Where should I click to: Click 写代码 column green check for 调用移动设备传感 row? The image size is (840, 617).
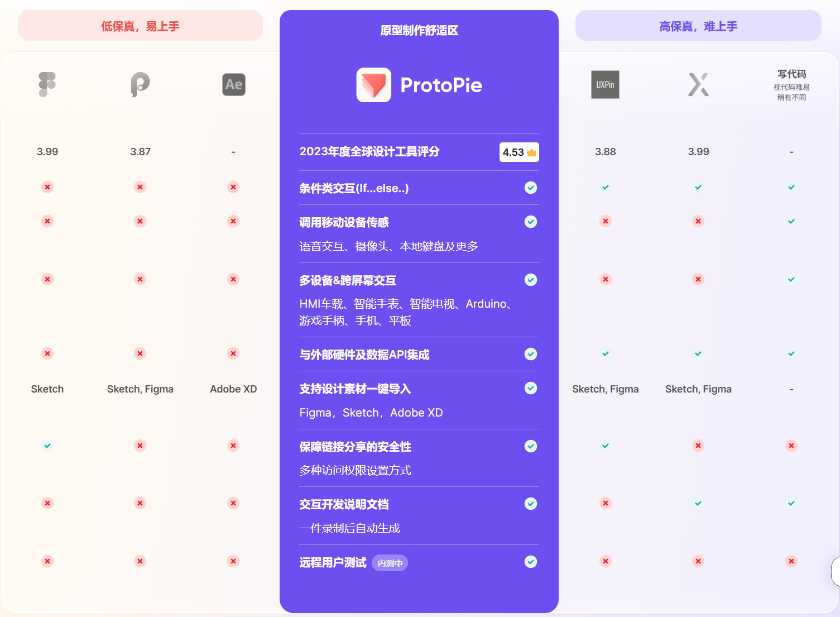791,221
